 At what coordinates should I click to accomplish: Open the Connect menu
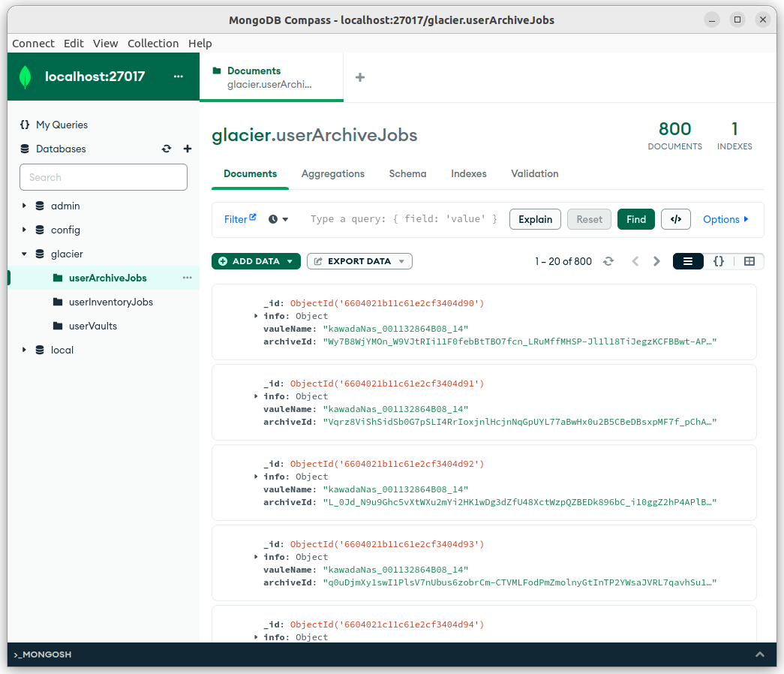(x=33, y=44)
